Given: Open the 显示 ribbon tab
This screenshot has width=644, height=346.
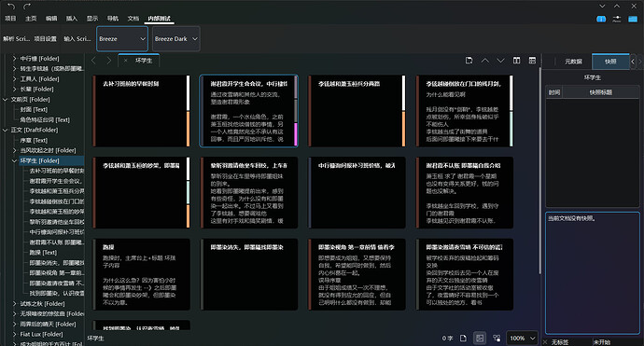Looking at the screenshot, I should [x=92, y=19].
